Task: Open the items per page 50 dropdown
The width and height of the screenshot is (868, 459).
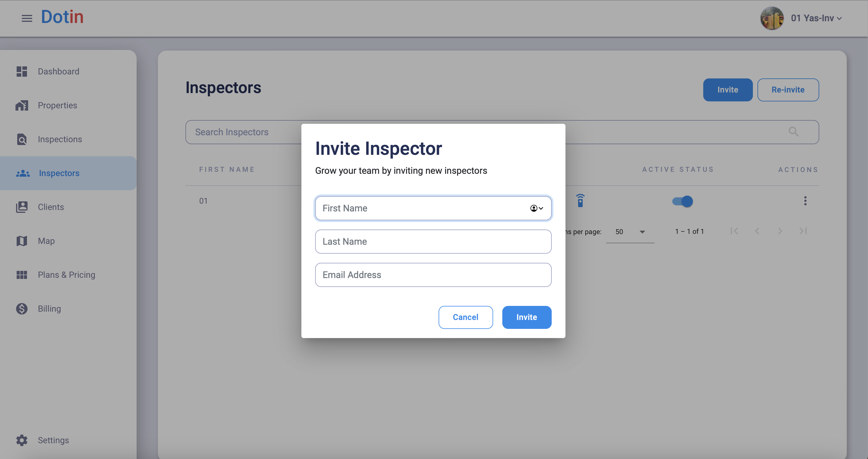Action: click(x=630, y=232)
